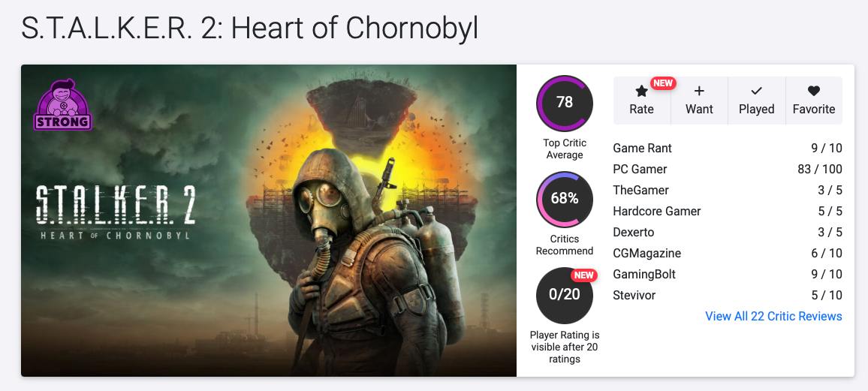This screenshot has width=868, height=391.
Task: Click the plus Want icon
Action: click(x=699, y=92)
